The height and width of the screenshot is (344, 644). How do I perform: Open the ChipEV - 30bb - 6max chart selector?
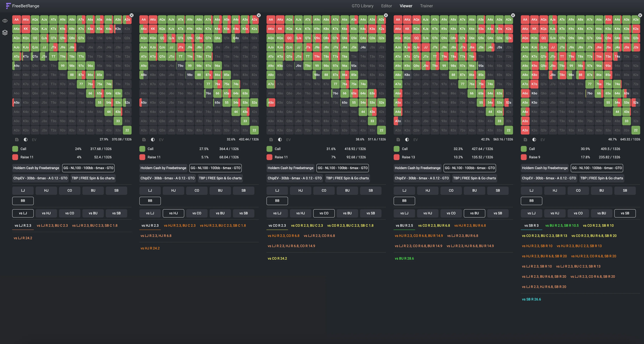[40, 178]
